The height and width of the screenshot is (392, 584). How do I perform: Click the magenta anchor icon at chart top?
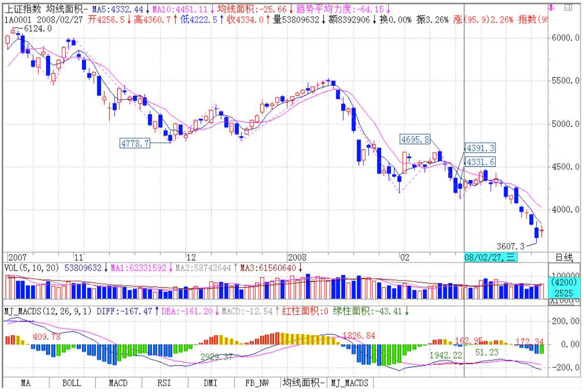click(x=552, y=8)
